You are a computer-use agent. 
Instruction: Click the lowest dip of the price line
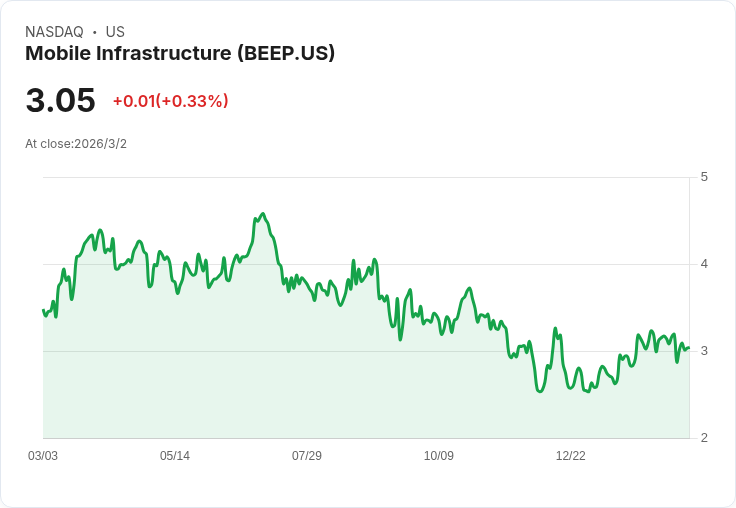point(540,391)
